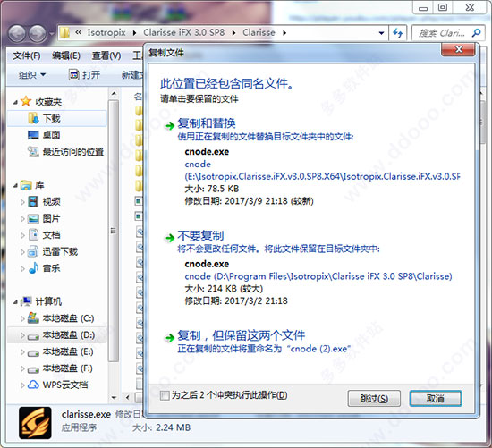The width and height of the screenshot is (492, 448).
Task: Click the 桌面 monitor icon
Action: (x=33, y=135)
